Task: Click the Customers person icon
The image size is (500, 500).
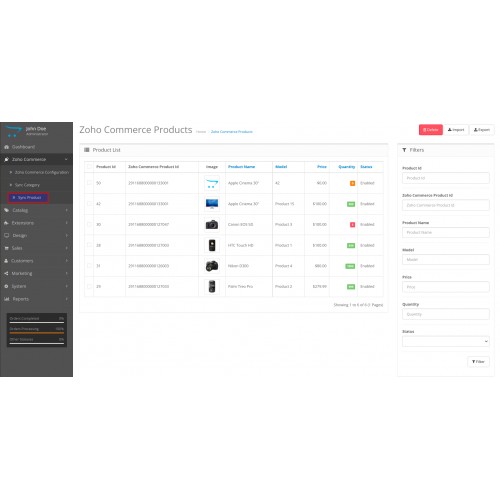Action: click(6, 261)
